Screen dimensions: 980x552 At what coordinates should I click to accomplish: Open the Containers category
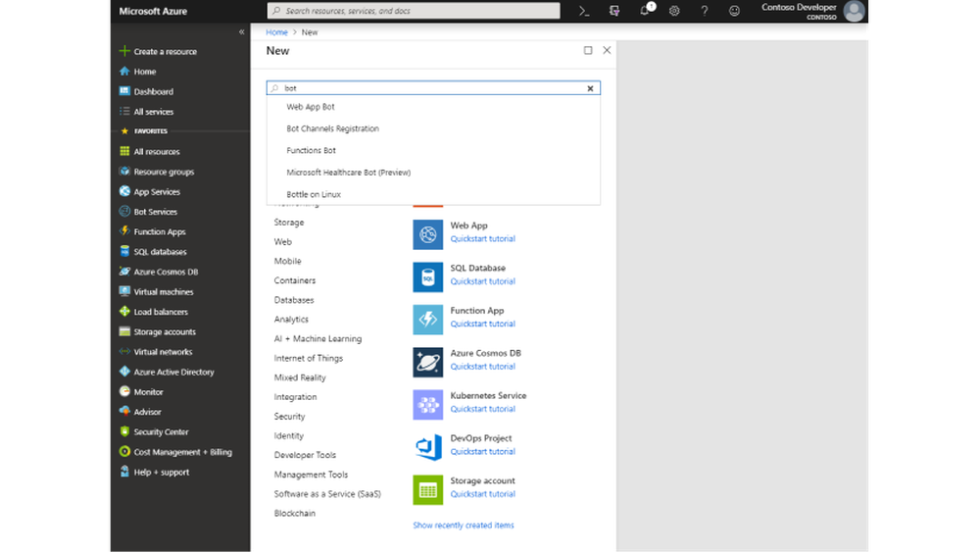[x=294, y=280]
